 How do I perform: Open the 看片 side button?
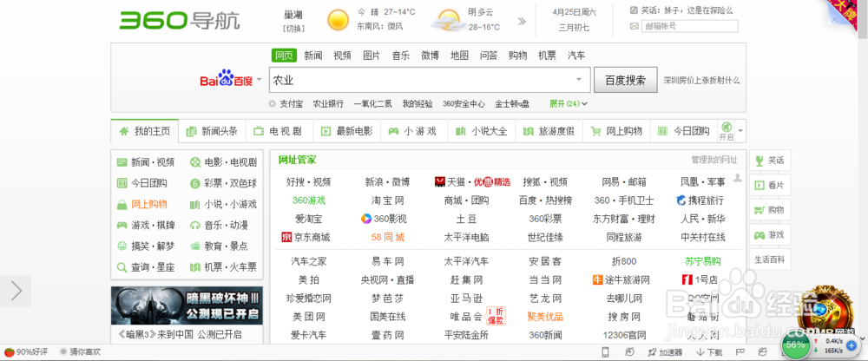[x=770, y=186]
